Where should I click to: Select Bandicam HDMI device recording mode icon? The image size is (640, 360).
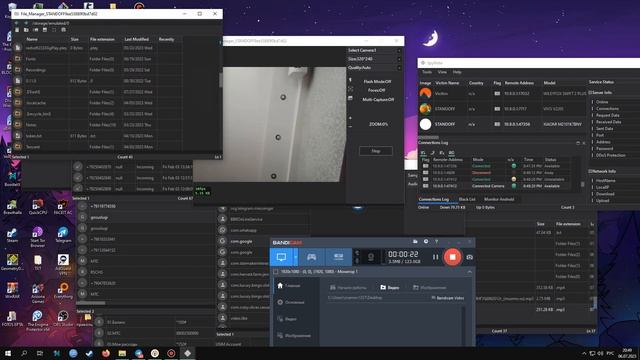point(338,257)
